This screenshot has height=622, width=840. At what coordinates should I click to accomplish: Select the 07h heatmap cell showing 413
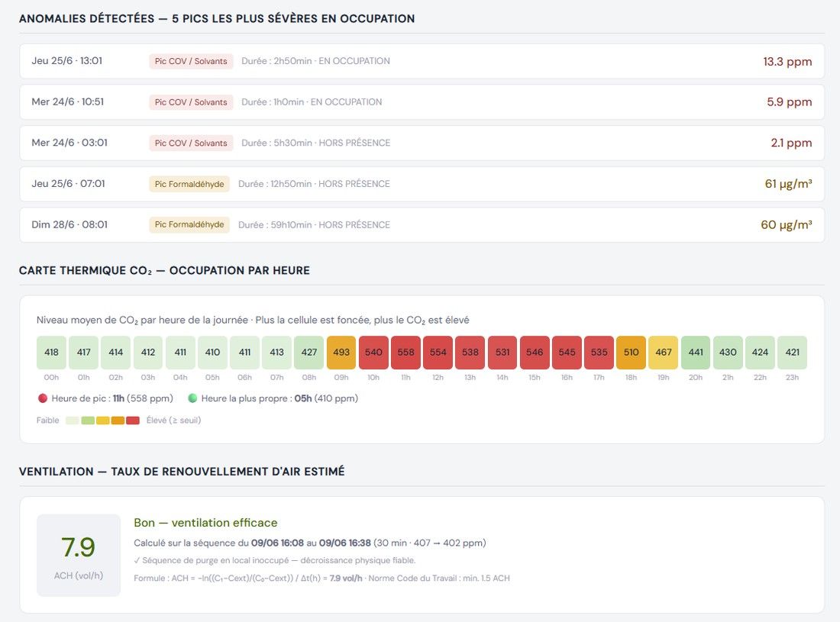pos(277,353)
